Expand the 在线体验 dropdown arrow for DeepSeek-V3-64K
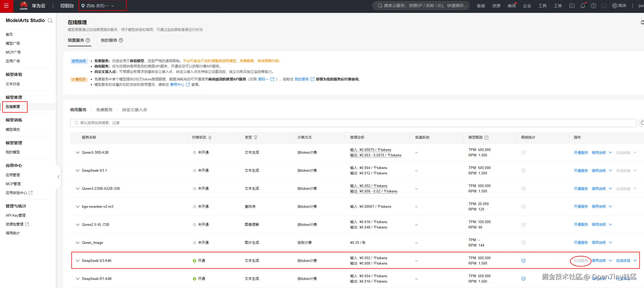The image size is (644, 288). [635, 261]
